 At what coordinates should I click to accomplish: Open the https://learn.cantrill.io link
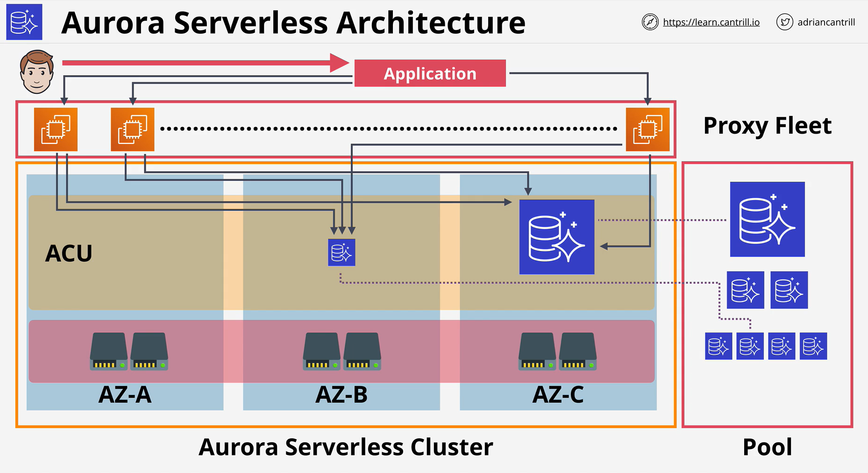coord(711,22)
